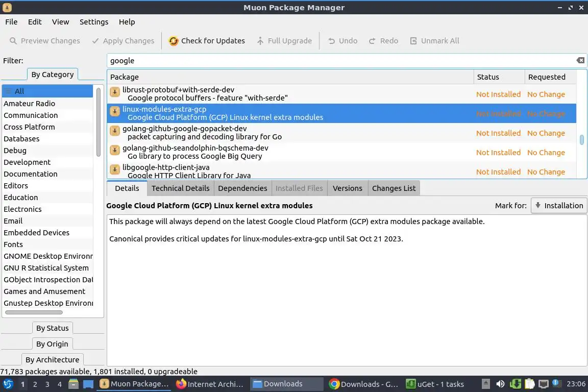The height and width of the screenshot is (392, 588).
Task: Switch to the Changes List tab
Action: click(x=394, y=188)
